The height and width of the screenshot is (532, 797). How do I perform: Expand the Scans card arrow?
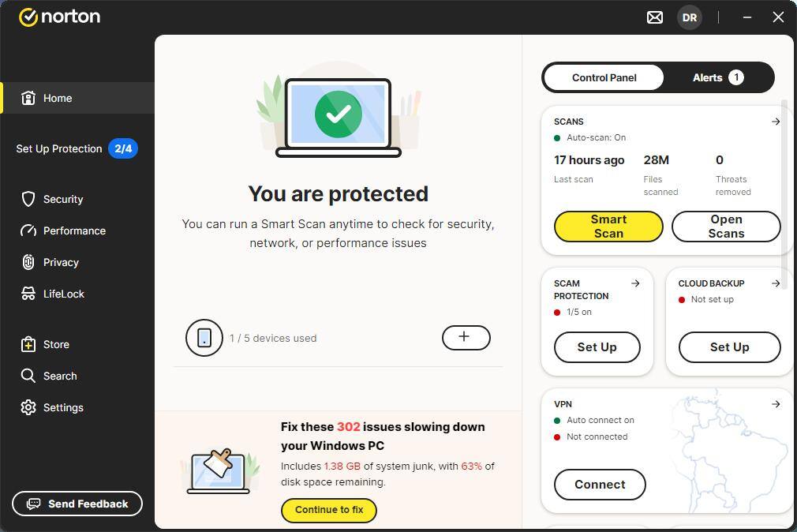click(776, 122)
